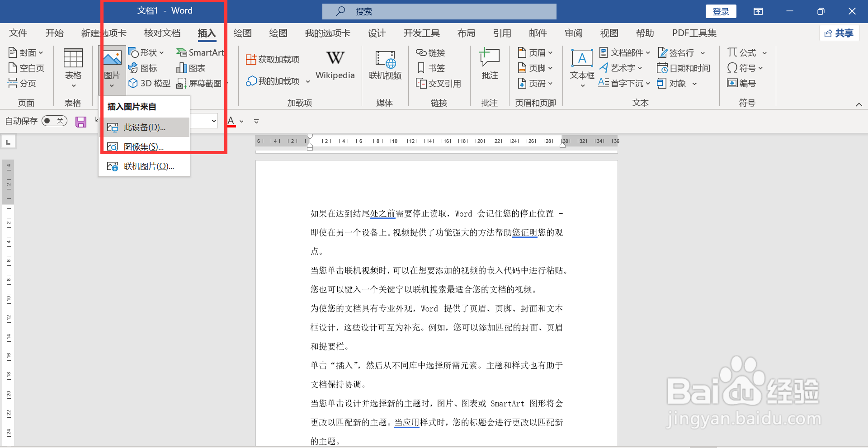868x448 pixels.
Task: Click the 登录 sign-in button
Action: pyautogui.click(x=721, y=12)
